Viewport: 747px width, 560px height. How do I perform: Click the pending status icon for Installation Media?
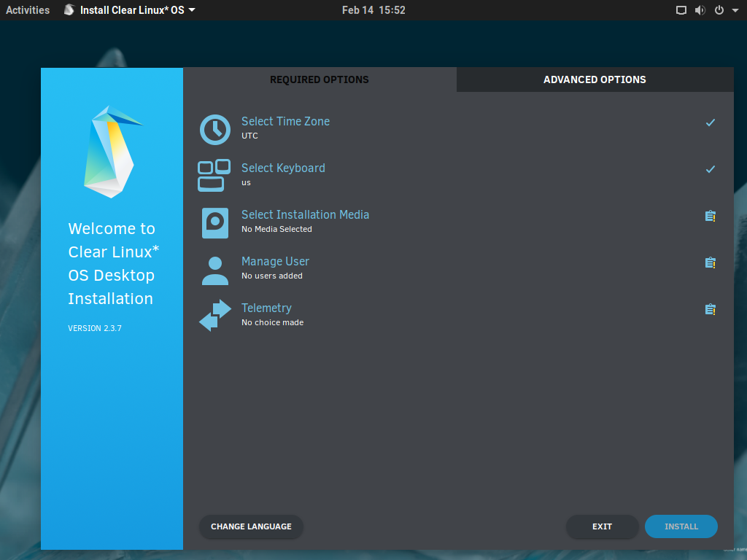coord(710,216)
